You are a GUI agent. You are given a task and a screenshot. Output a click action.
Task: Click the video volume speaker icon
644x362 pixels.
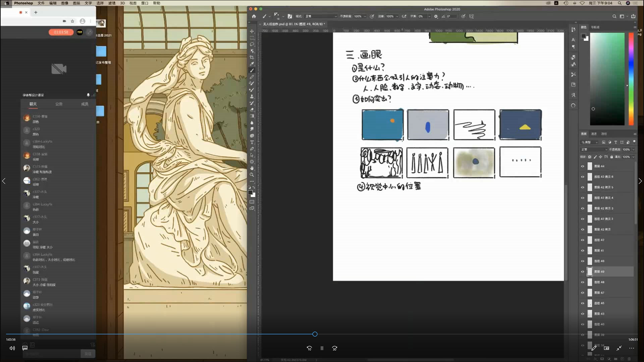coord(12,348)
